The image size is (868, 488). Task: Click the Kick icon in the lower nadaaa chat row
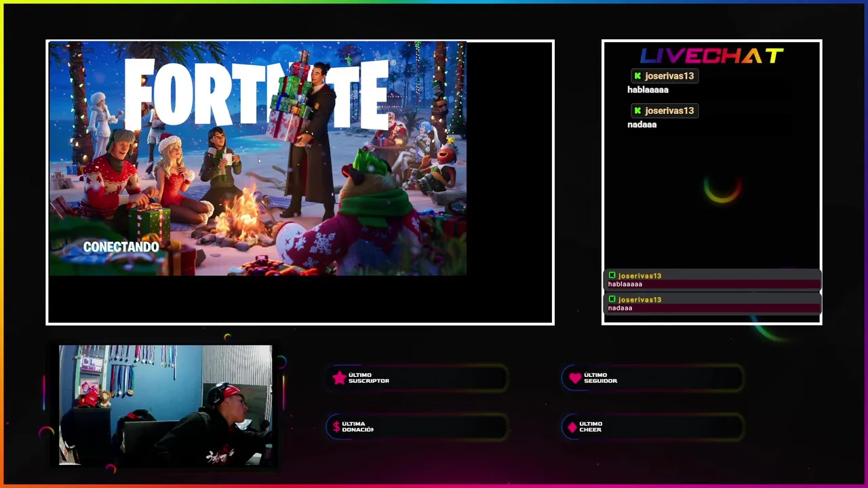pos(612,300)
